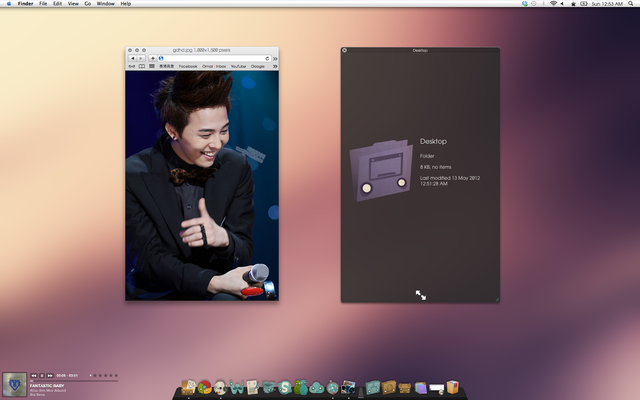Enter full screen in Quick Look panel
This screenshot has width=640, height=400.
[x=421, y=295]
